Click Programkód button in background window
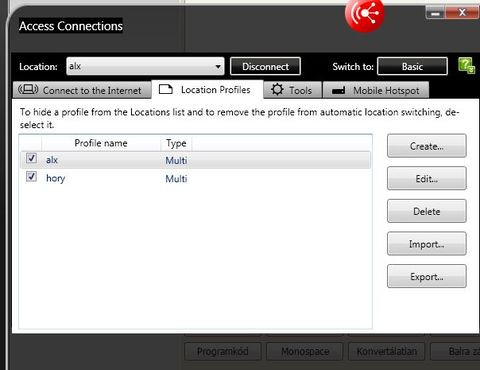The image size is (480, 370). (x=222, y=351)
